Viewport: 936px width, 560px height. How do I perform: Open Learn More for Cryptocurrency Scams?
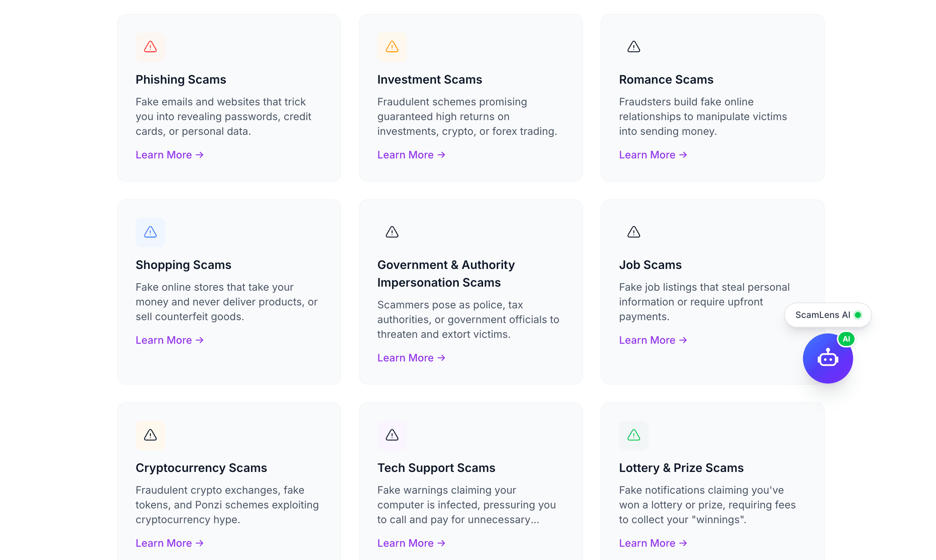pyautogui.click(x=170, y=543)
